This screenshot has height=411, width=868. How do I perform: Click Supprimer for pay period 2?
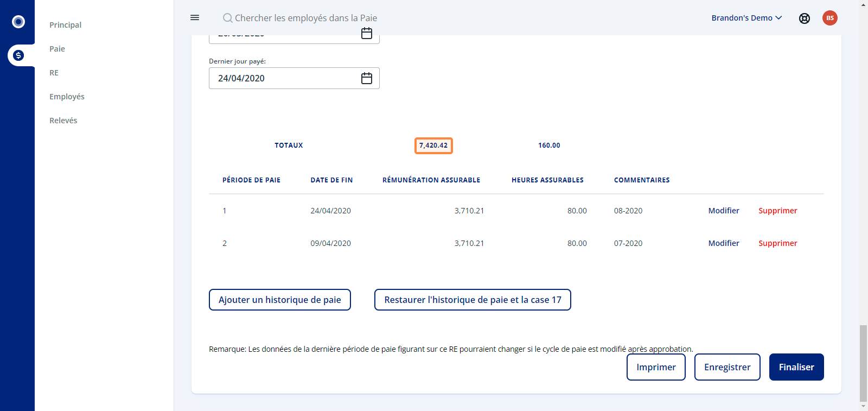coord(777,243)
